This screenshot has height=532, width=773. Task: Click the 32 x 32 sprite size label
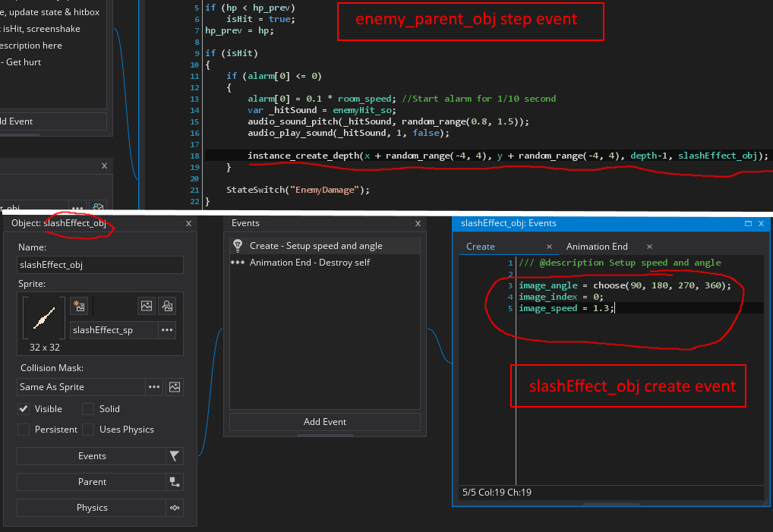(x=44, y=348)
